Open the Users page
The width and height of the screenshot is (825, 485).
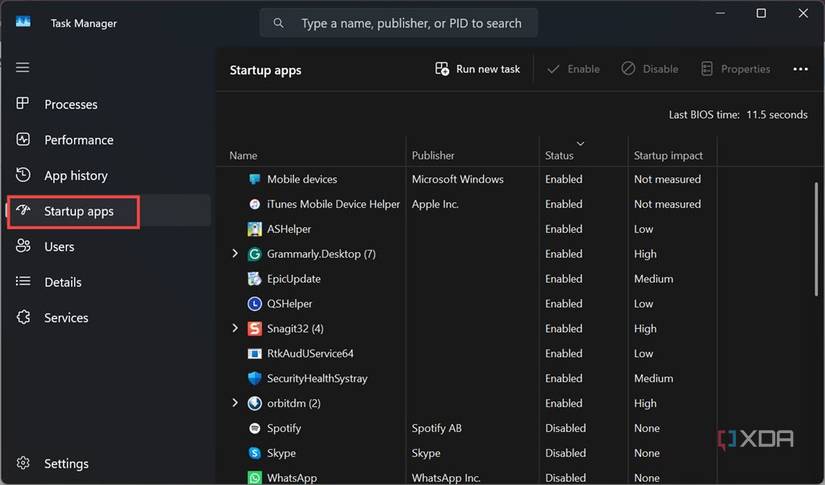59,247
